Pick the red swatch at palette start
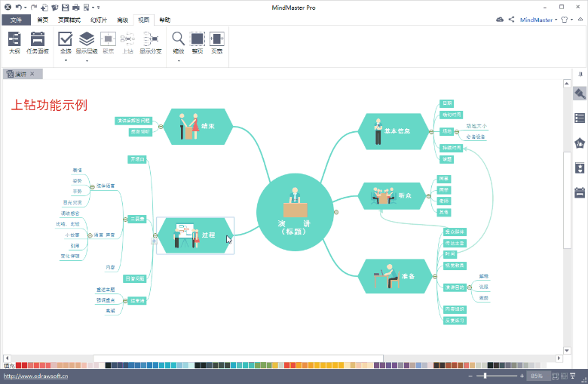The width and height of the screenshot is (588, 384). point(19,365)
